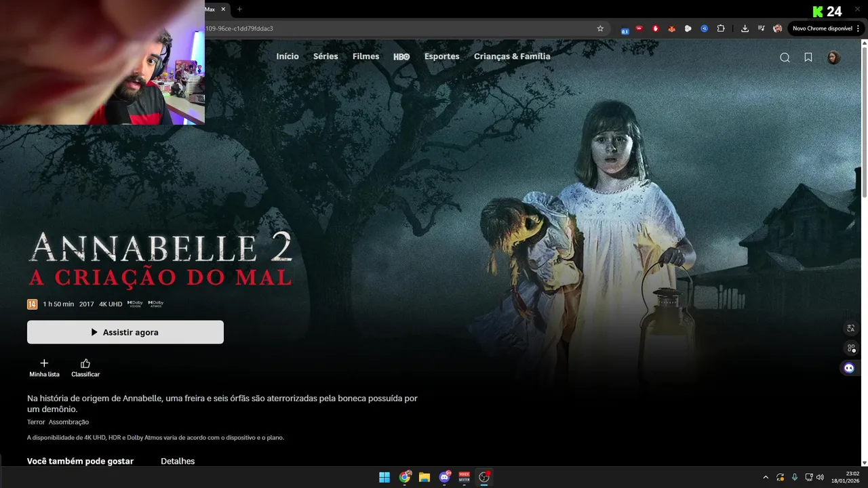Open Crianças & Família section
868x488 pixels.
coord(512,56)
